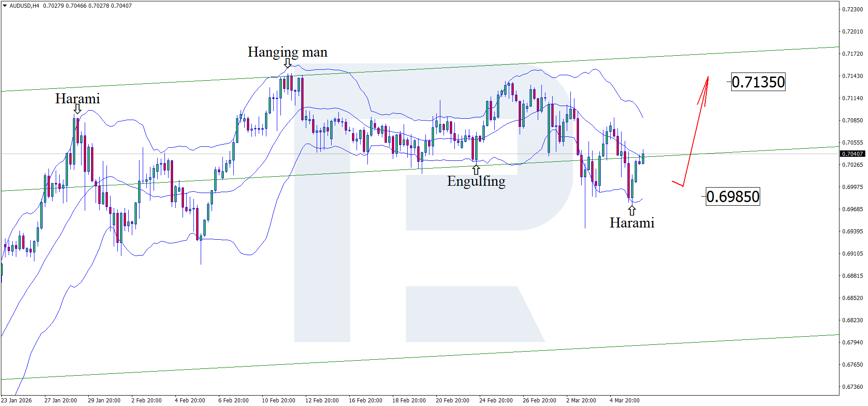Click the 4 Mar 20:00 time label
The image size is (868, 406).
625,401
